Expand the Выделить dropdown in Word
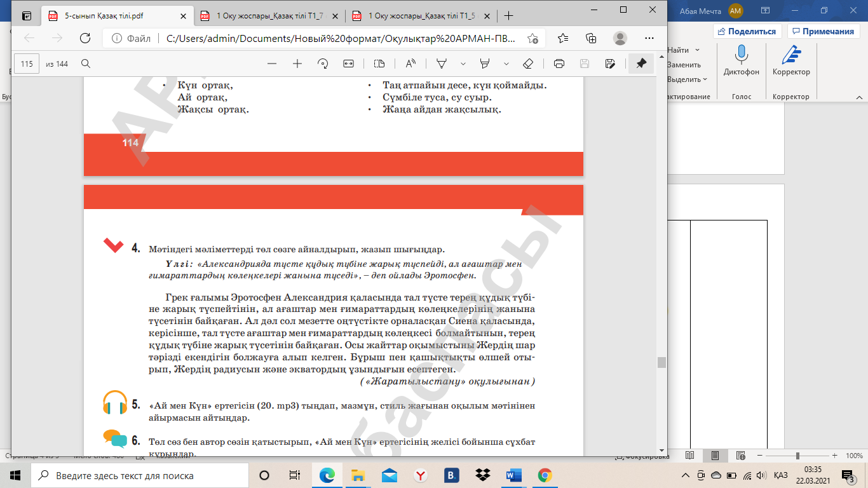The width and height of the screenshot is (868, 488). tap(705, 79)
